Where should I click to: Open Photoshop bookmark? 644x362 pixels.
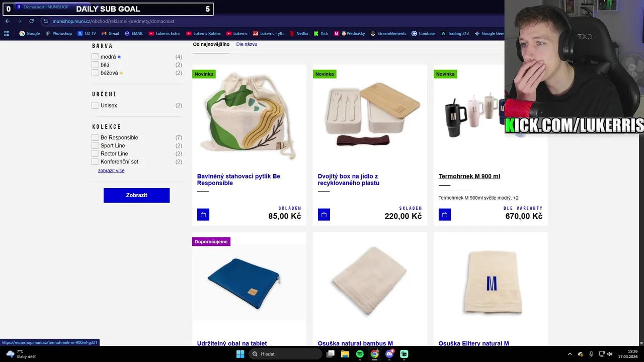tap(58, 34)
